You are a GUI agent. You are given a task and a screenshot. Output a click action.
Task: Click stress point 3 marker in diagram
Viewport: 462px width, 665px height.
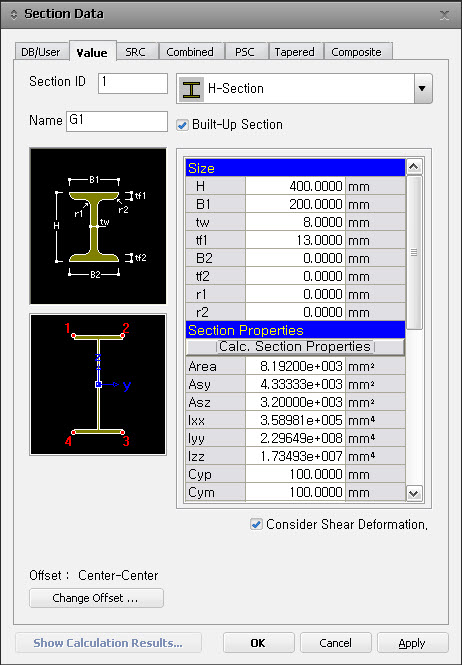pyautogui.click(x=123, y=432)
